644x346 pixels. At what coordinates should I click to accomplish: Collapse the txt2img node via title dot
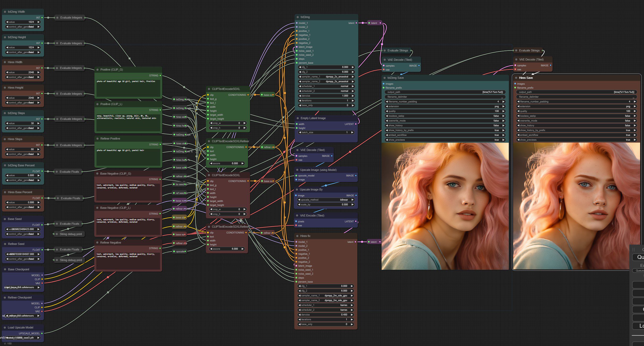pyautogui.click(x=297, y=17)
